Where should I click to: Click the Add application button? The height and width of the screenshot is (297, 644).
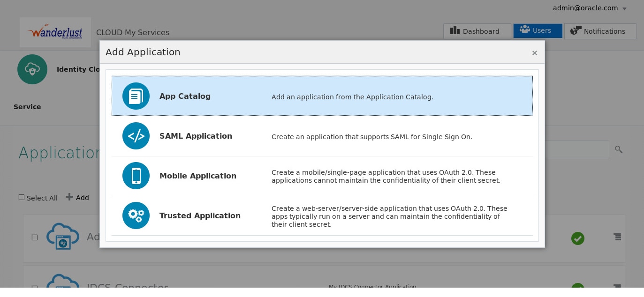77,197
